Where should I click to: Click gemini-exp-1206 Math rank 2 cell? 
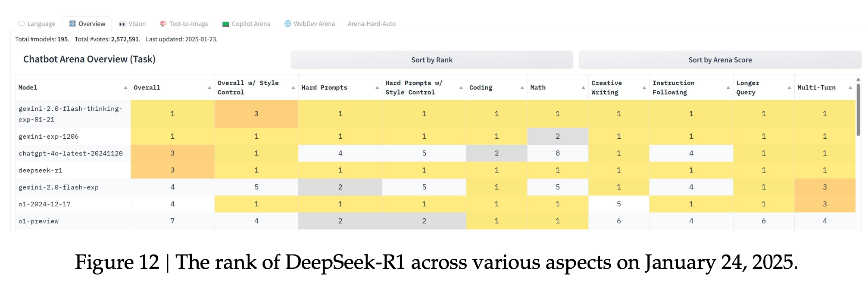point(558,136)
